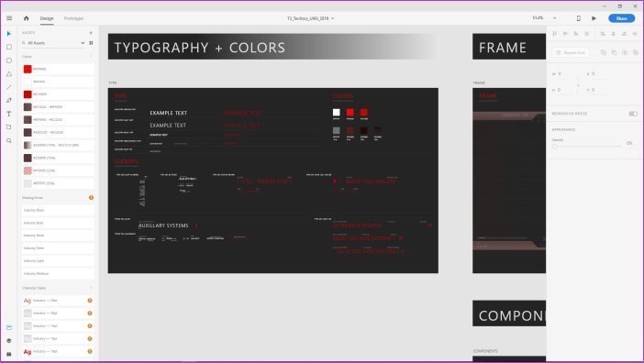Switch assets panel to grid view
644x363 pixels.
(91, 43)
